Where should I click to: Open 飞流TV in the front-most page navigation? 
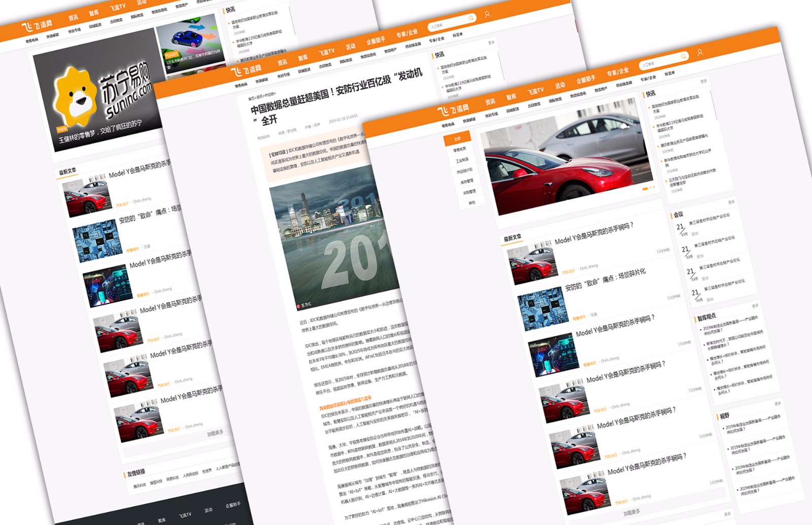[x=535, y=91]
